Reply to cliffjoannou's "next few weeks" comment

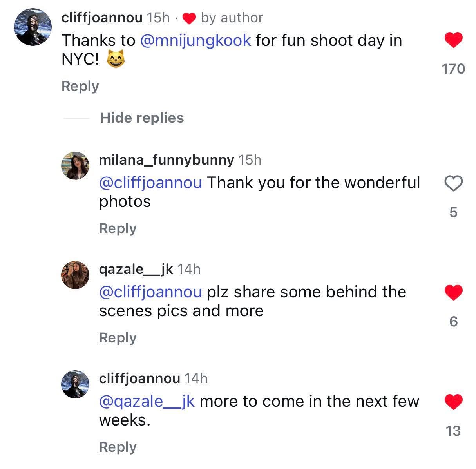[x=118, y=447]
